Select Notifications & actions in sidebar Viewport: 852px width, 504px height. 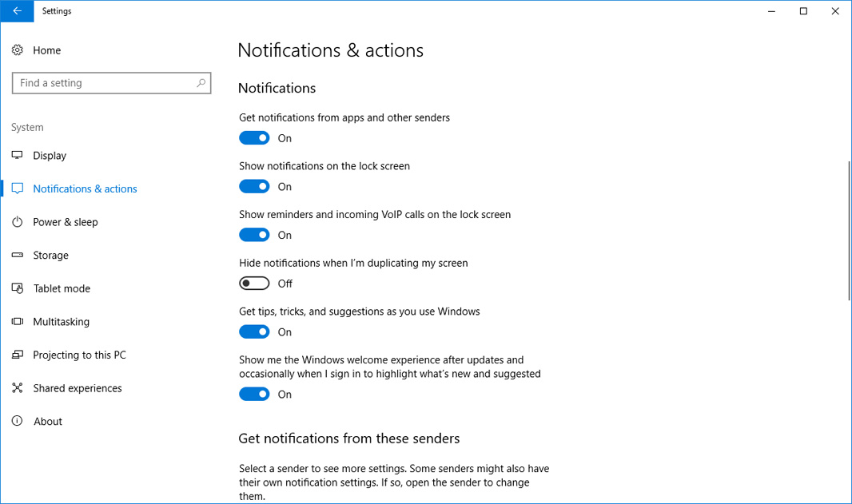tap(85, 189)
